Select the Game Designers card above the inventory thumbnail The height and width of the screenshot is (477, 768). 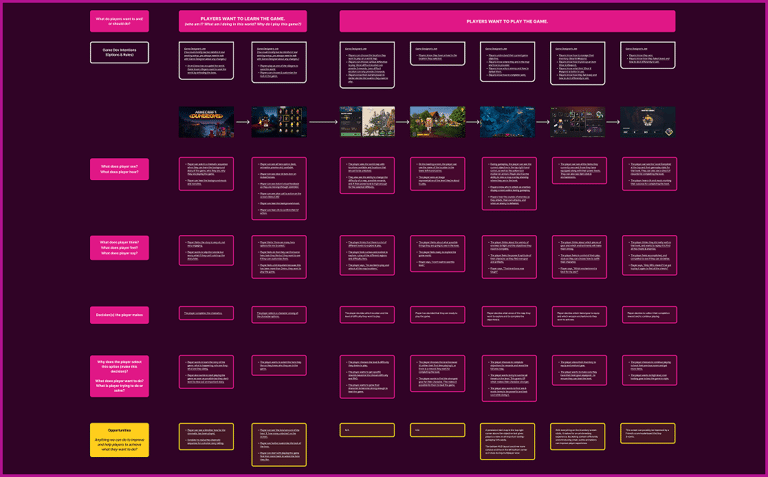[578, 63]
